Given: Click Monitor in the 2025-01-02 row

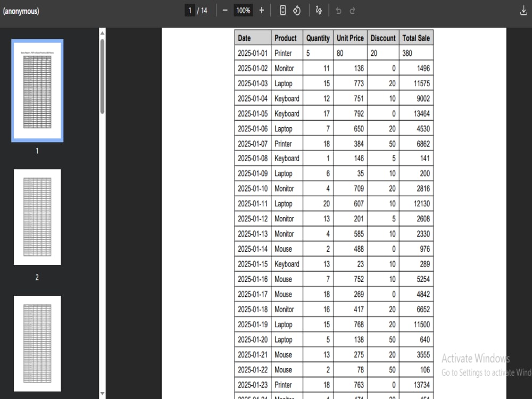Looking at the screenshot, I should [x=287, y=68].
